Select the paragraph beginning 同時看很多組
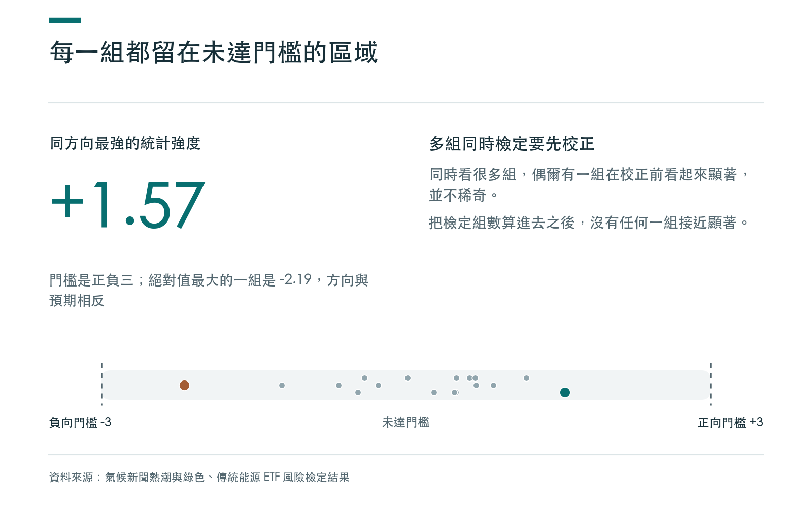 (589, 185)
